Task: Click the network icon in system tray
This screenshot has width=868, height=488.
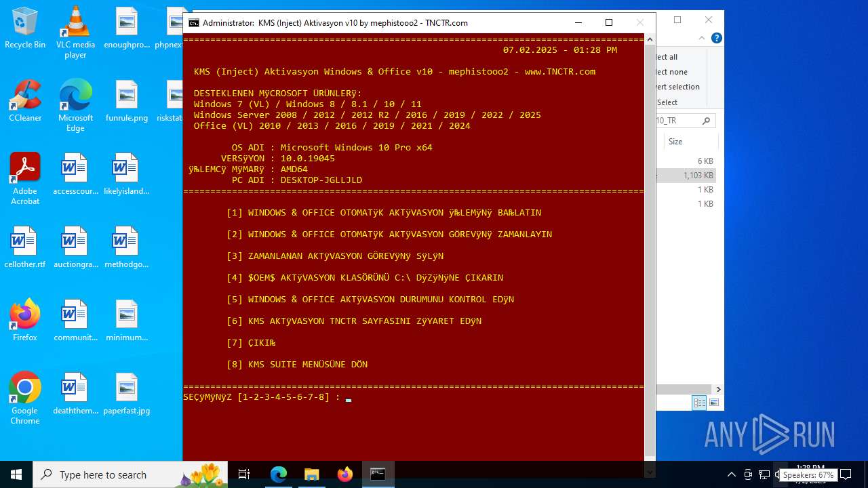Action: point(764,474)
